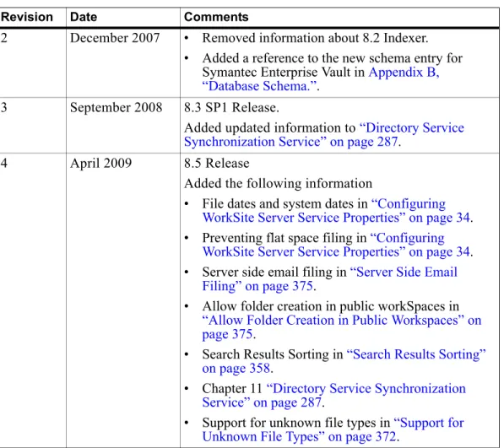
Task: Click the text 'Removed information about 8.2 Indexer.'
Action: [315, 38]
